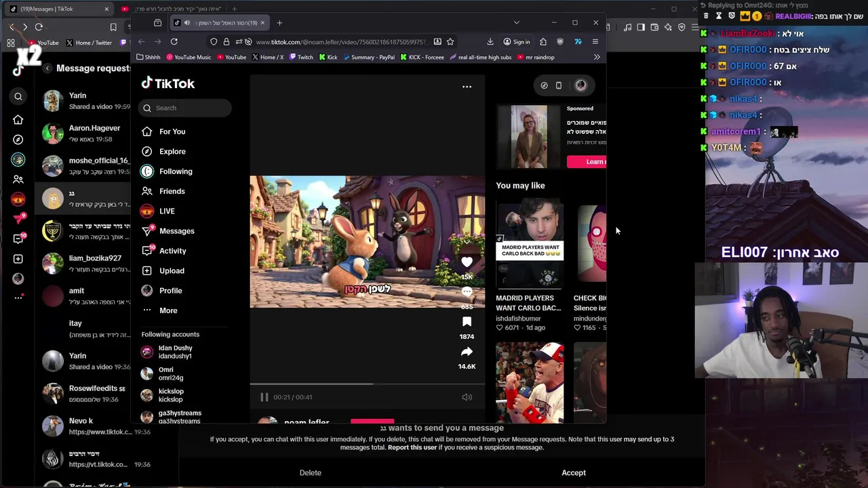Open the list-all-tabs dropdown chevron
Viewport: 868px width, 488px height.
point(517,22)
